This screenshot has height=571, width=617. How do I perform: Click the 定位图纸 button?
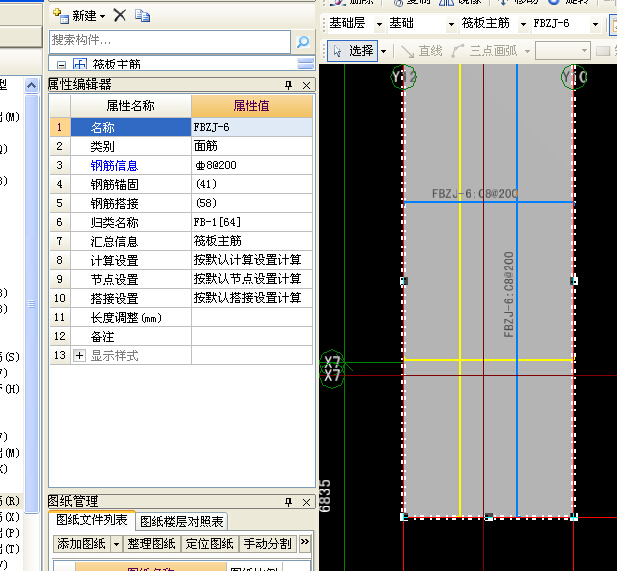(x=210, y=544)
